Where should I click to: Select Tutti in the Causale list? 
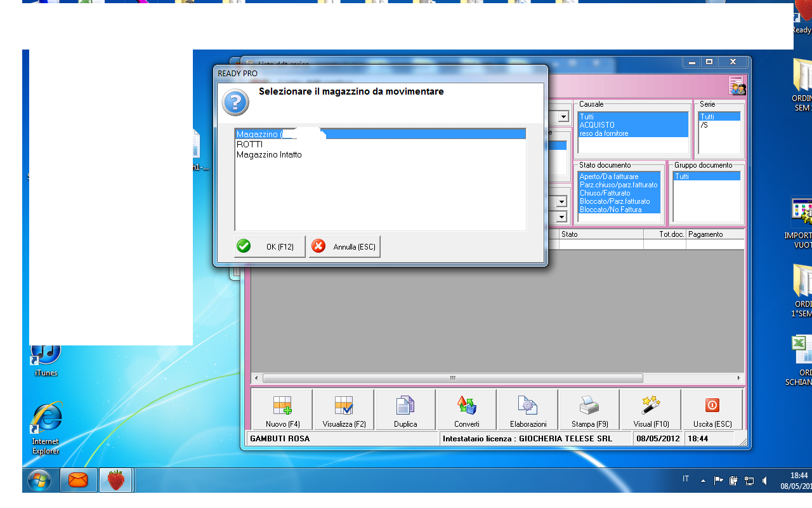pyautogui.click(x=632, y=117)
